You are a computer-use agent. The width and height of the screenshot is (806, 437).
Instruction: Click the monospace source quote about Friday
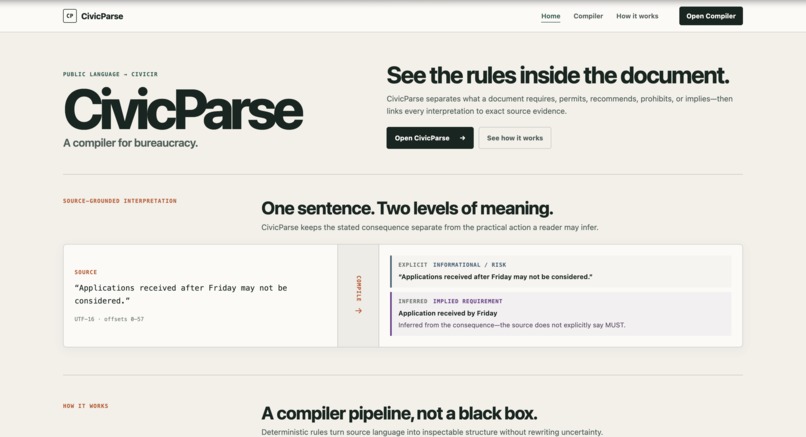pos(180,294)
